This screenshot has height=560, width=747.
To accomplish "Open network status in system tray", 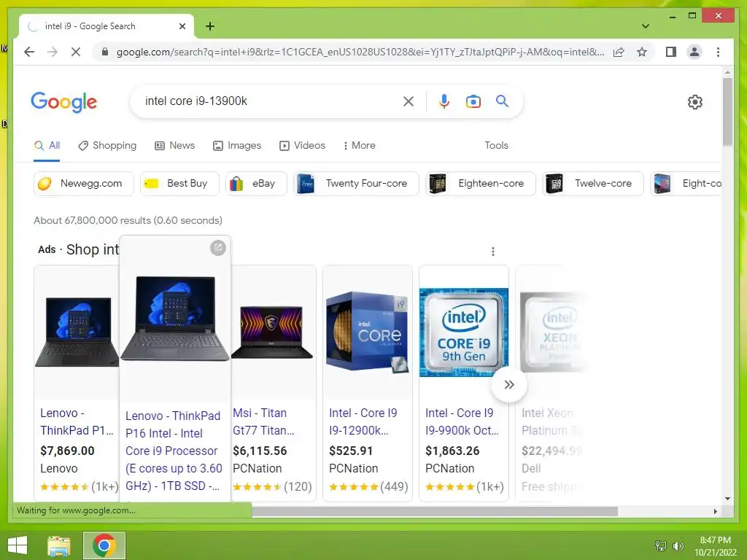I will [x=661, y=545].
